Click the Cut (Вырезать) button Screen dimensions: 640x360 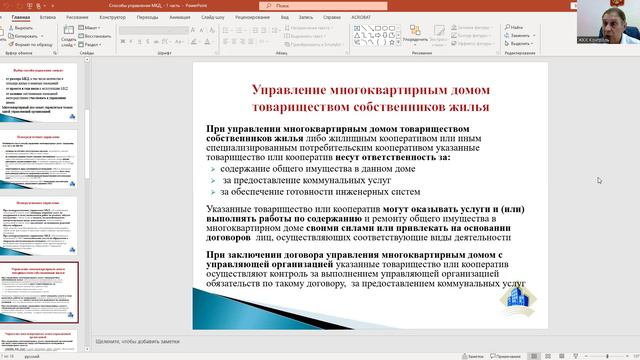click(21, 28)
